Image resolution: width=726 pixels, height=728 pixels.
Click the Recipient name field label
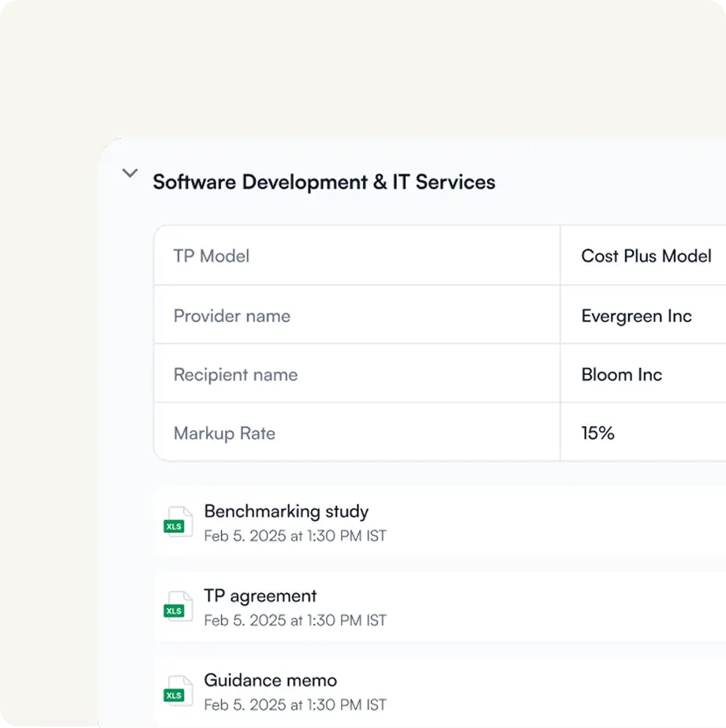pos(235,374)
